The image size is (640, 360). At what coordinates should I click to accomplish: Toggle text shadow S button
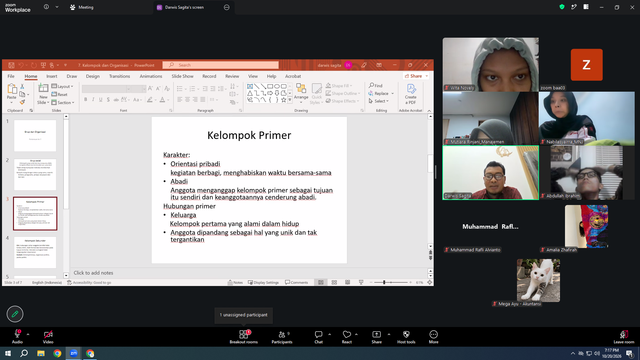[108, 100]
